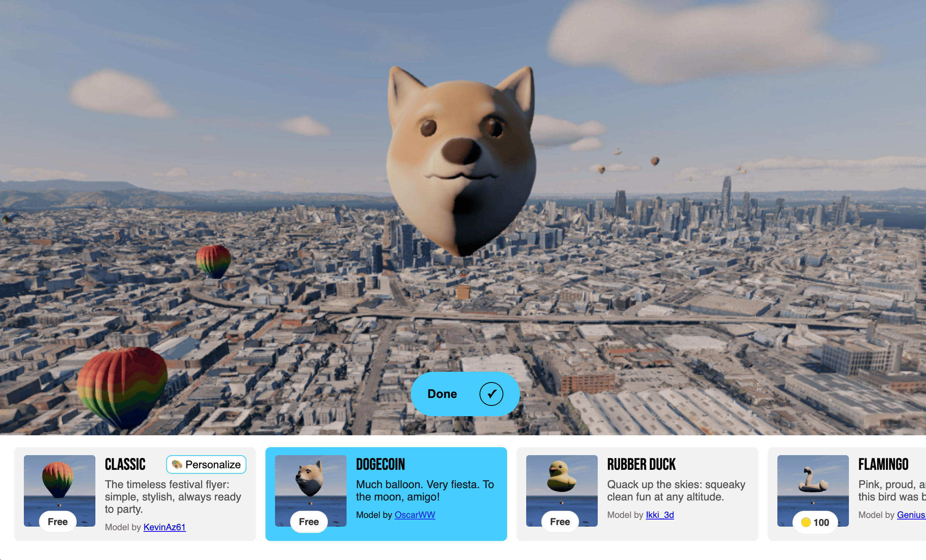926x560 pixels.
Task: Click the giant Doge head balloon
Action: pyautogui.click(x=461, y=159)
